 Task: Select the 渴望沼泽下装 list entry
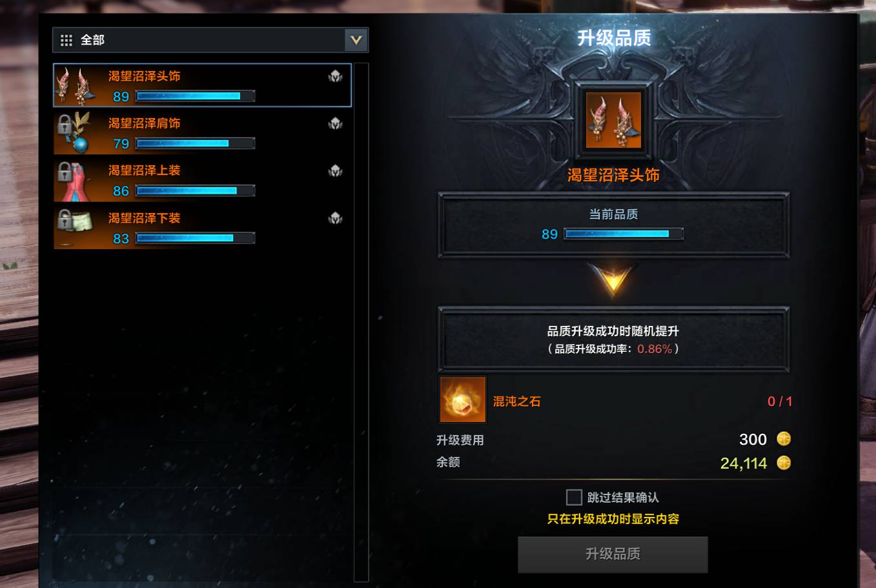point(202,227)
